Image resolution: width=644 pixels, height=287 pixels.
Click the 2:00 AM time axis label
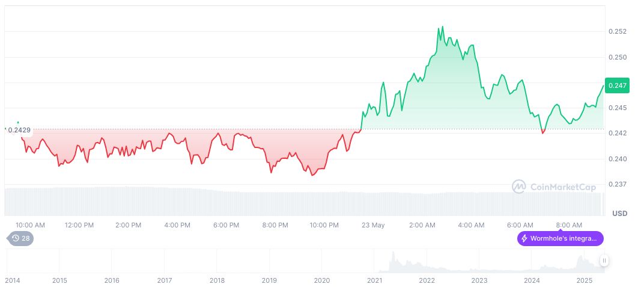[422, 225]
